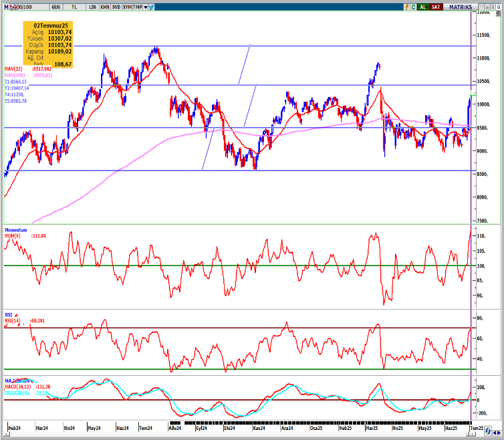Click the left scroll arrow at bottom right

pos(495,433)
